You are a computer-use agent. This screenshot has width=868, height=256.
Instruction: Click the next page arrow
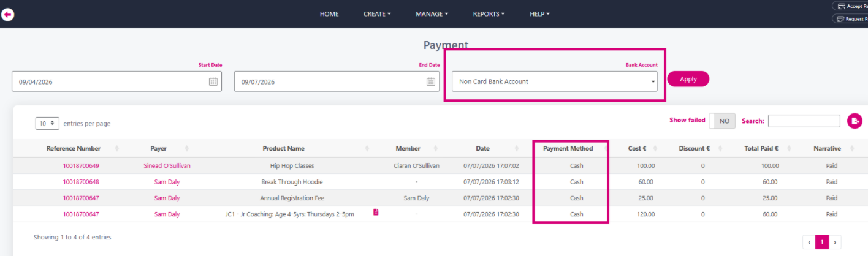(x=834, y=241)
